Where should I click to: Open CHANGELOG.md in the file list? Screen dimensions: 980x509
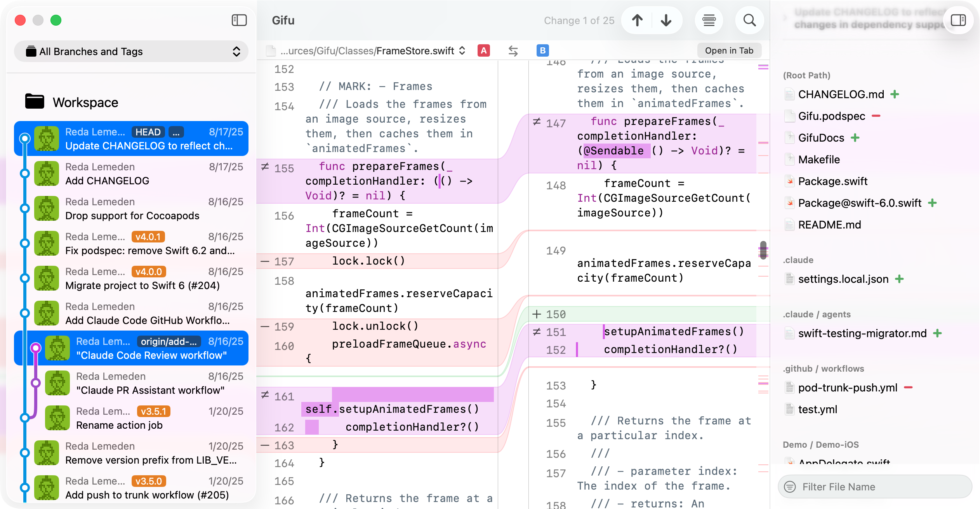[841, 94]
